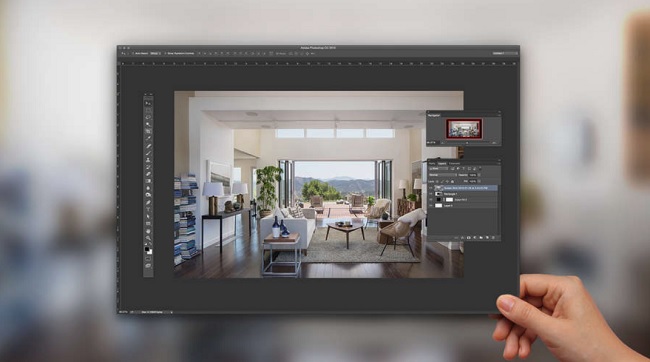
Task: Select the Blur tool
Action: [148, 188]
